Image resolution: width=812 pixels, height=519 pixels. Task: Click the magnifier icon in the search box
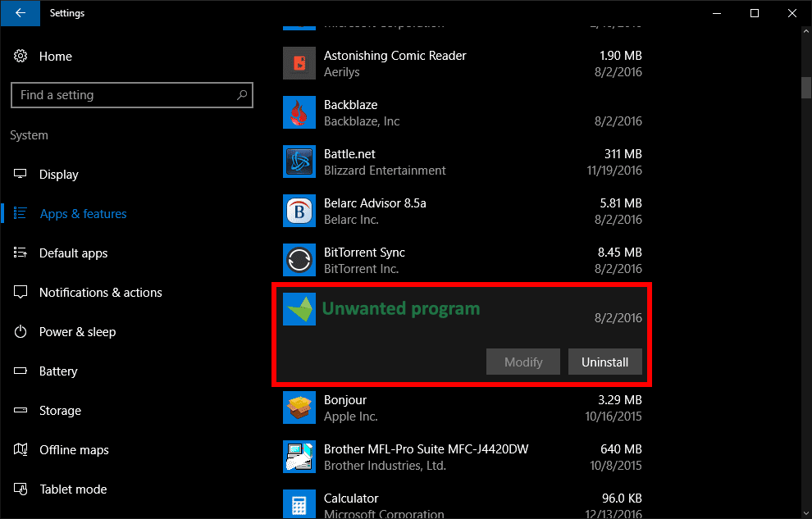coord(242,94)
